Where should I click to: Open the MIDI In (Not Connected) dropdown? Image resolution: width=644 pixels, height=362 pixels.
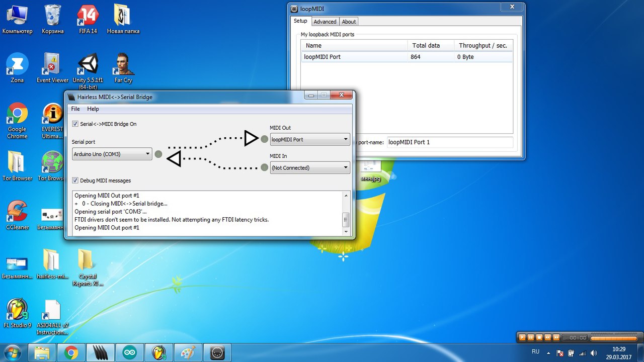point(310,167)
